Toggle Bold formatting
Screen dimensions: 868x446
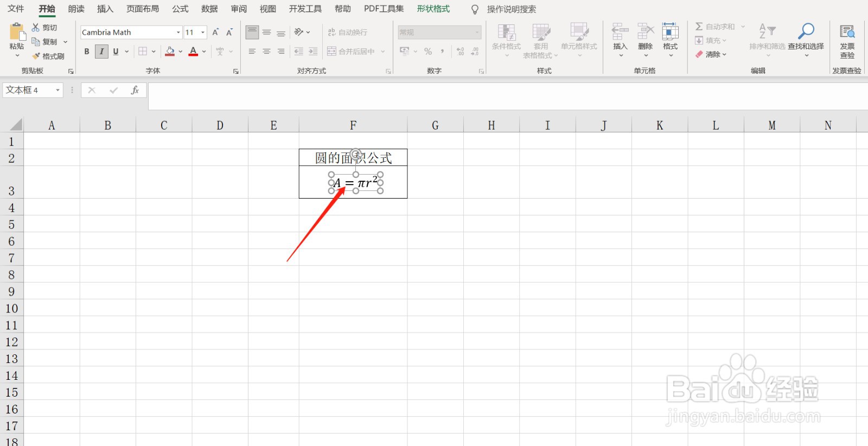[x=87, y=52]
